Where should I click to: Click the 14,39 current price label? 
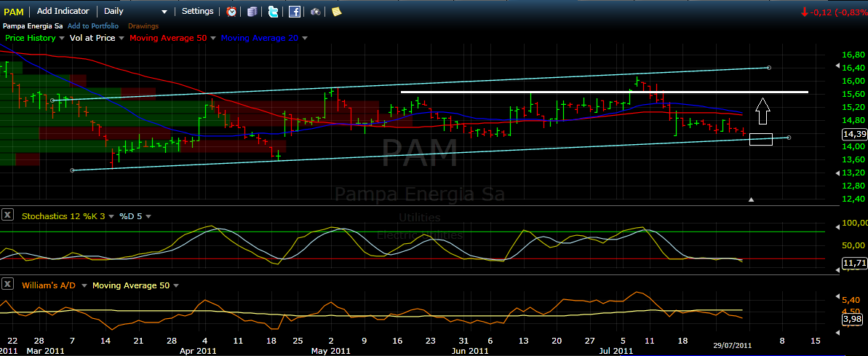(854, 134)
